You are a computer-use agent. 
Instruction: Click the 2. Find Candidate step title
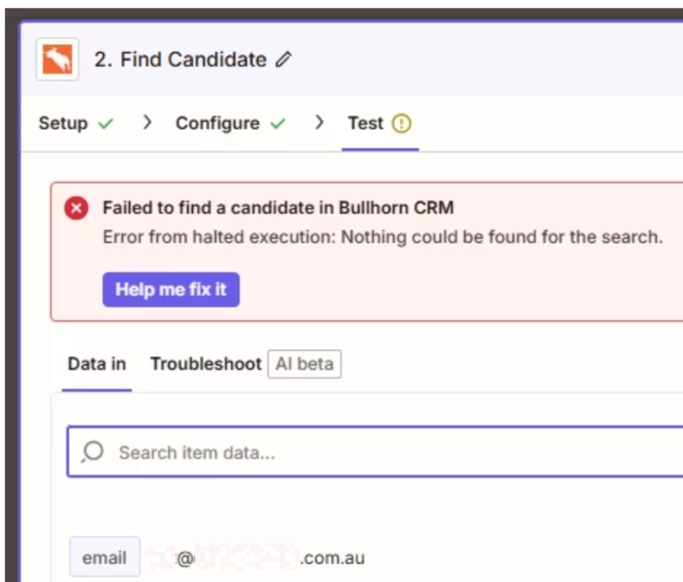pyautogui.click(x=180, y=60)
